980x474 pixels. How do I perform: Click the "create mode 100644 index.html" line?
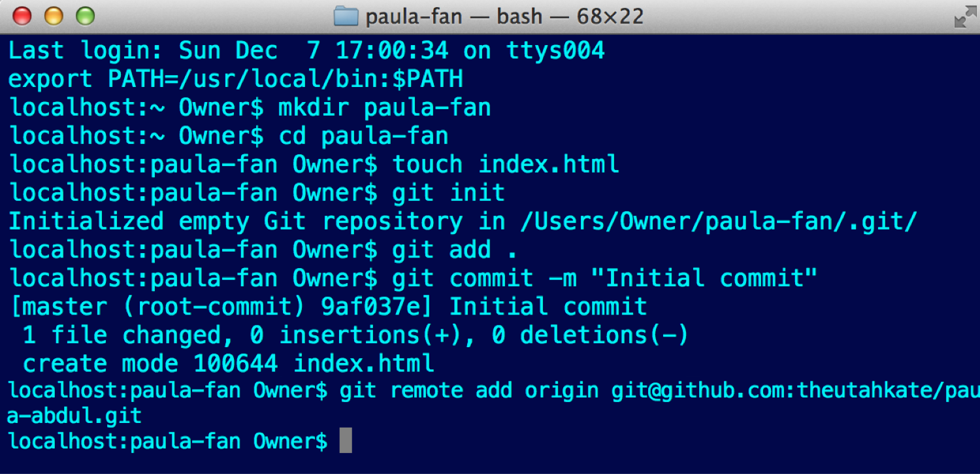229,364
